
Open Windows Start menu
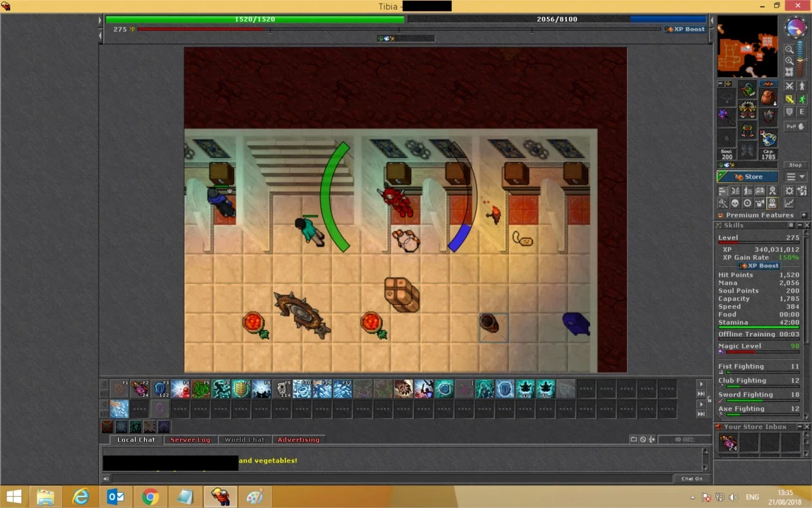(14, 497)
